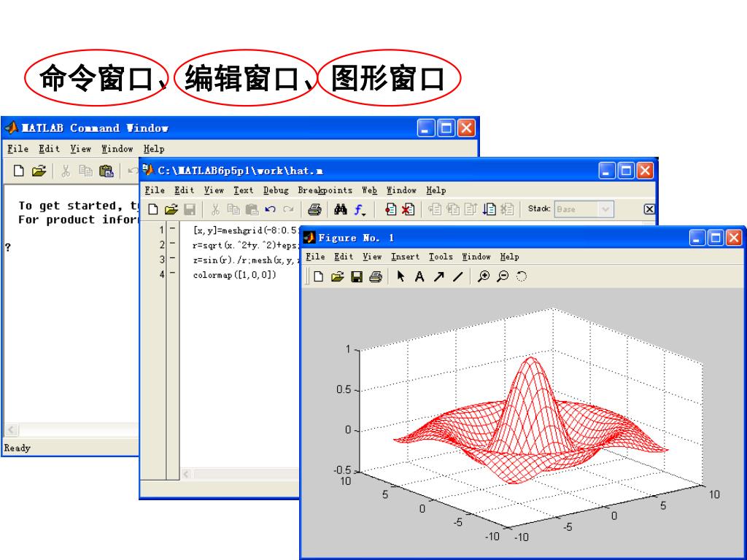Click Copy icon in Command Window toolbar

pyautogui.click(x=86, y=171)
